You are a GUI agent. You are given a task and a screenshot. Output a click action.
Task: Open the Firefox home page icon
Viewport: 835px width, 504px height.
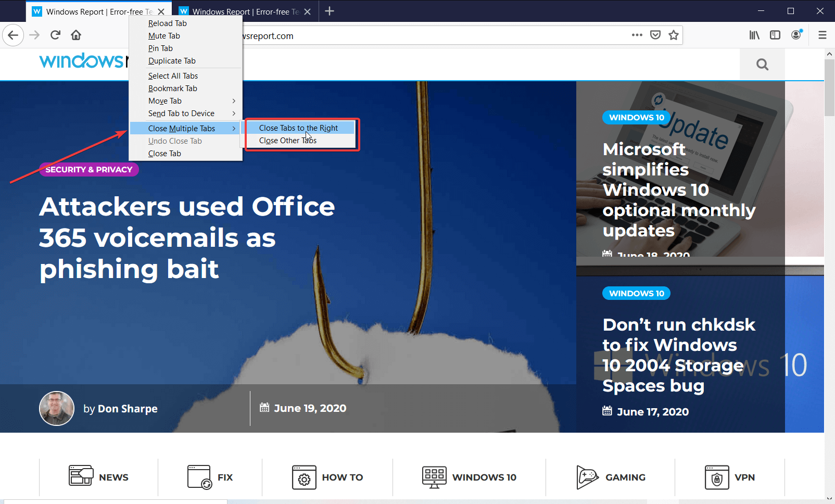point(76,35)
